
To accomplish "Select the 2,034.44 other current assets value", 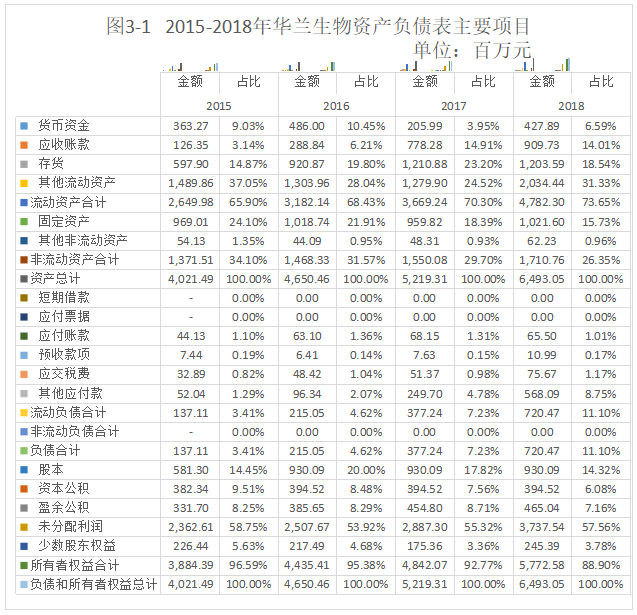I will point(542,183).
